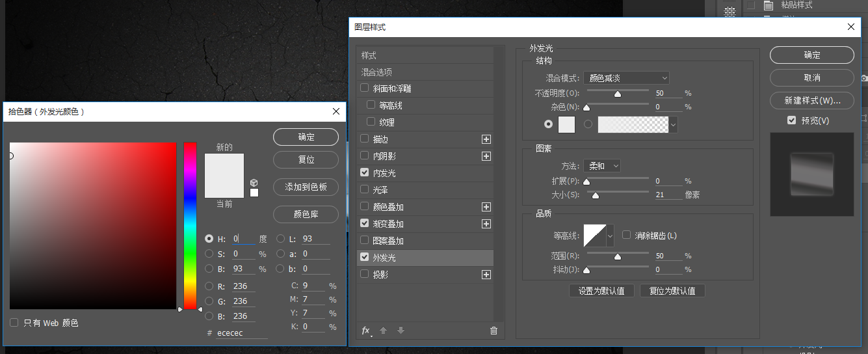
Task: Click the trash delete effect icon
Action: 493,331
